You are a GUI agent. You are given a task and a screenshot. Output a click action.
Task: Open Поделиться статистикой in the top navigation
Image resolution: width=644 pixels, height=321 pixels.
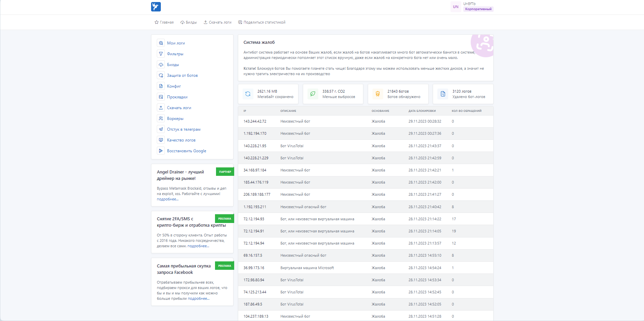coord(262,23)
